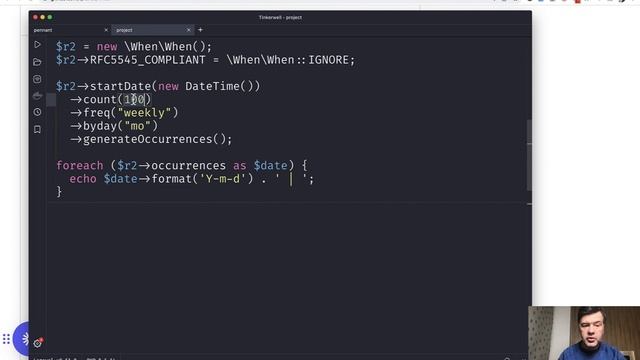Click the $date variable after 'as'
640x360 pixels.
[x=270, y=165]
